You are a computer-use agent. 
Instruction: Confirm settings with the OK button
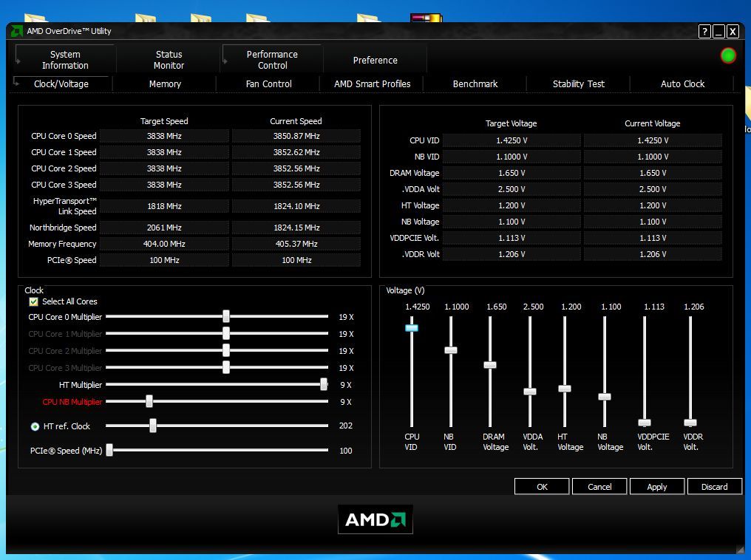coord(542,487)
